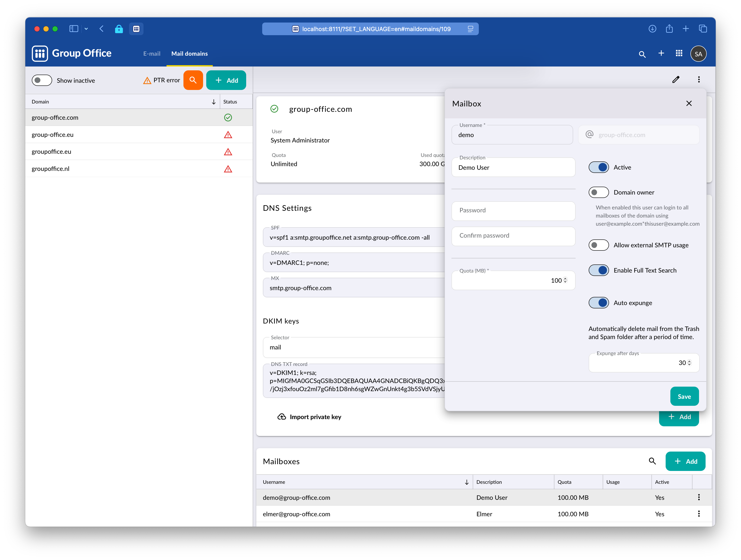Click the header global search icon
The width and height of the screenshot is (741, 560).
click(x=642, y=54)
